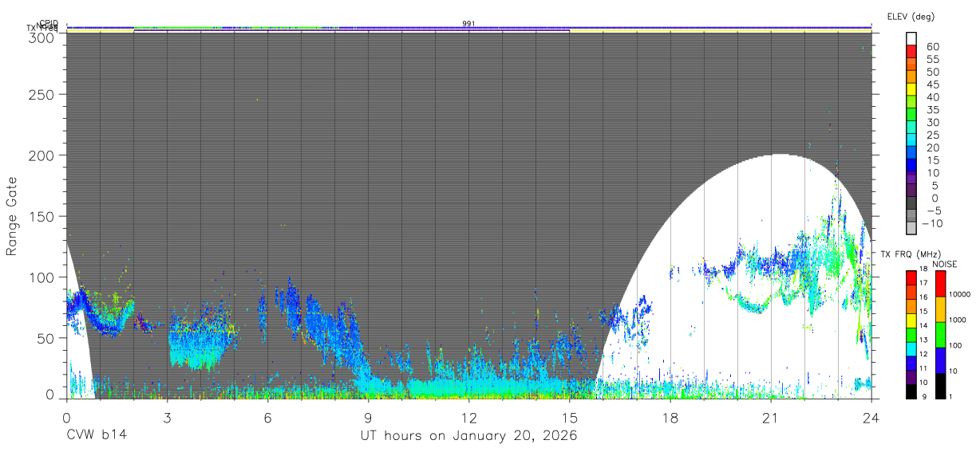Choose the blue 10–100 NOISE swatch
This screenshot has height=452, width=980.
coord(941,360)
